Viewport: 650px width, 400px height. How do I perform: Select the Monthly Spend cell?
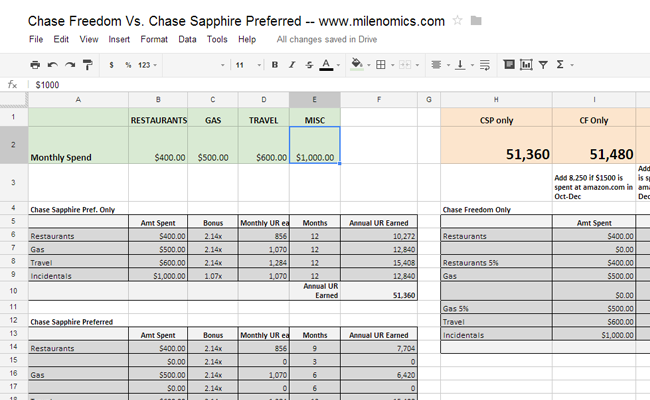[78, 145]
